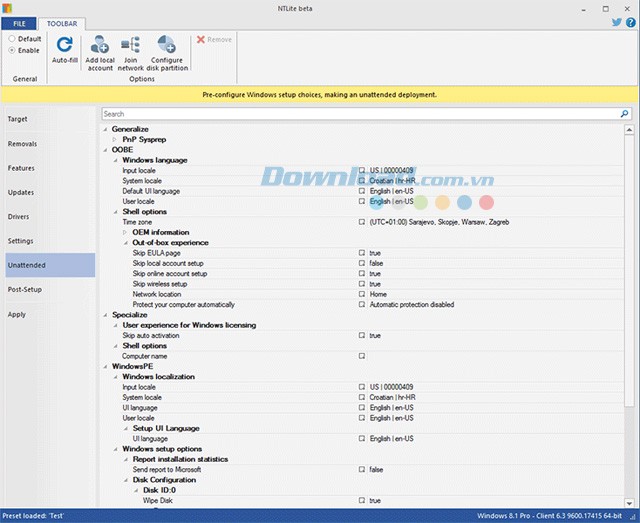Open the Twitter bird icon link
Viewport: 640px width, 523px height.
click(x=617, y=22)
